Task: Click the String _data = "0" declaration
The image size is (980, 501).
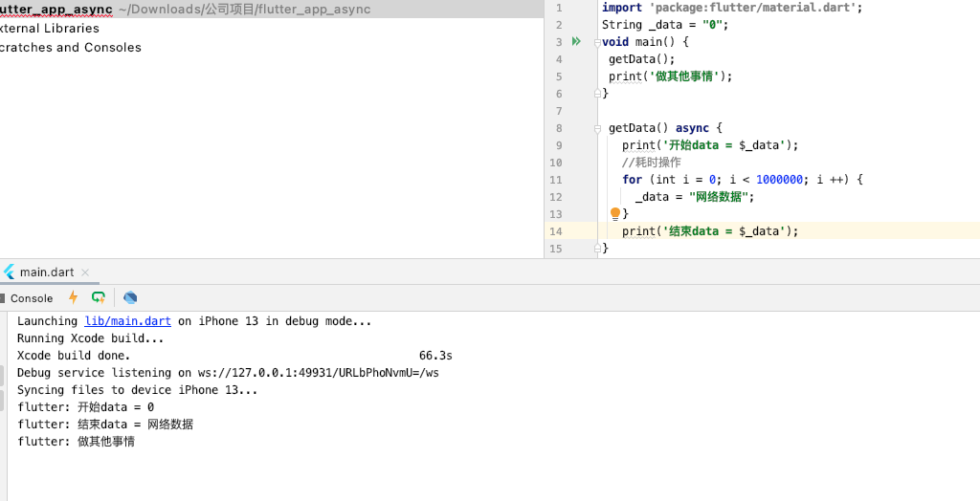Action: point(665,25)
